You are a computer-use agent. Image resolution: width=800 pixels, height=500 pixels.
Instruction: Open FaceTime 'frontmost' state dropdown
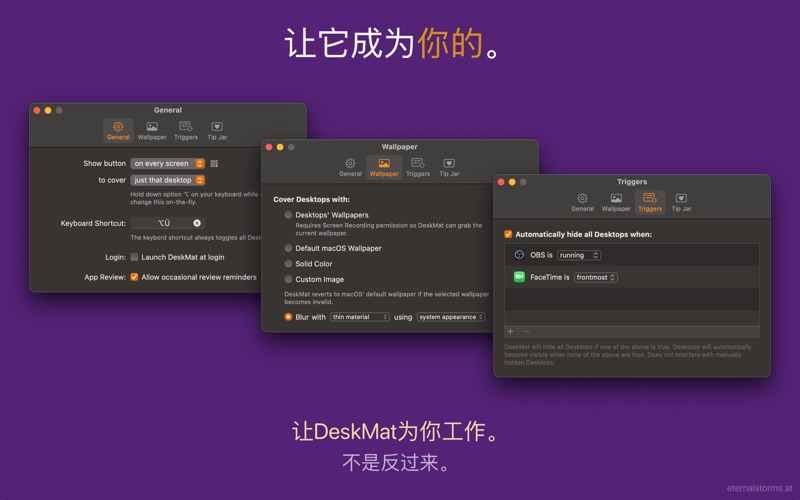596,278
